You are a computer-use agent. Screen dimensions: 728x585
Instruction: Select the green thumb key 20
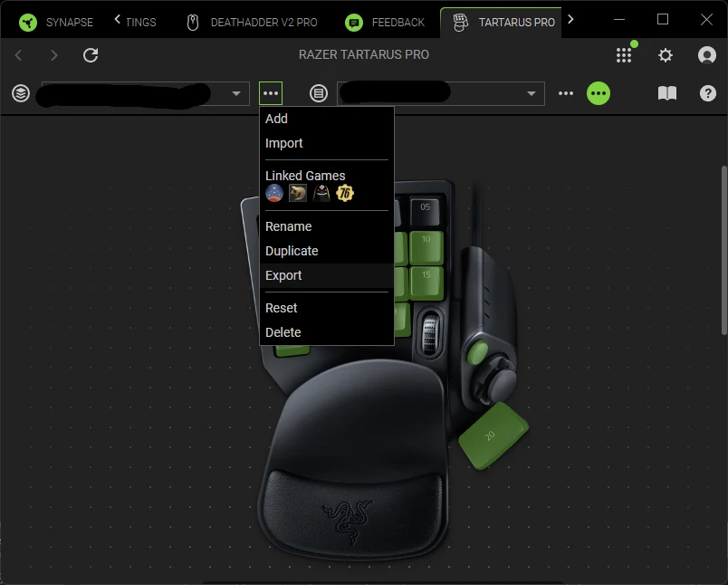(493, 436)
